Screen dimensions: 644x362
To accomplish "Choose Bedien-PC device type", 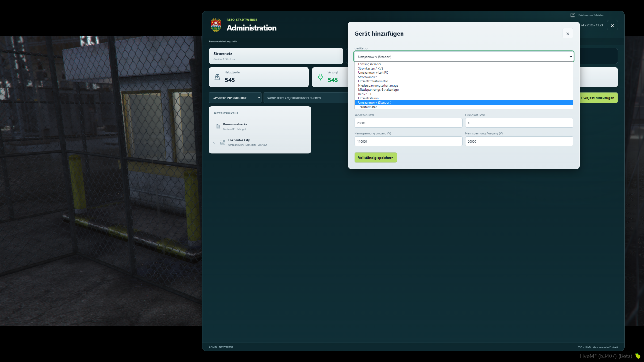I will click(464, 94).
